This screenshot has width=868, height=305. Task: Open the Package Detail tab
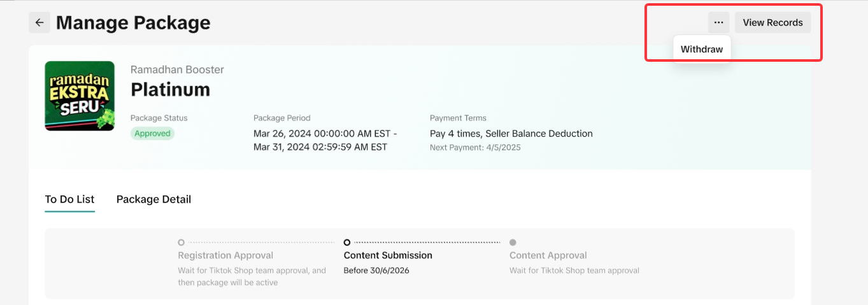153,199
